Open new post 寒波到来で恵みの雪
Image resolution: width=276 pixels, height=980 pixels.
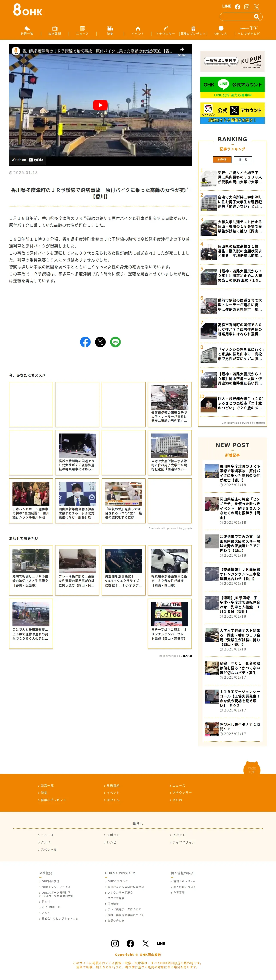(x=232, y=546)
